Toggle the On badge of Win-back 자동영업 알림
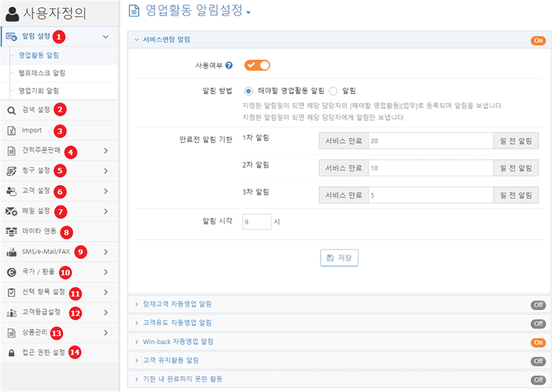This screenshot has height=392, width=556. (x=538, y=343)
